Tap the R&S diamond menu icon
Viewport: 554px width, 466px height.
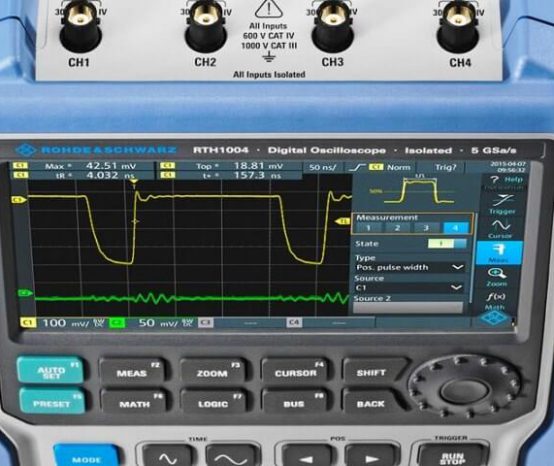494,319
